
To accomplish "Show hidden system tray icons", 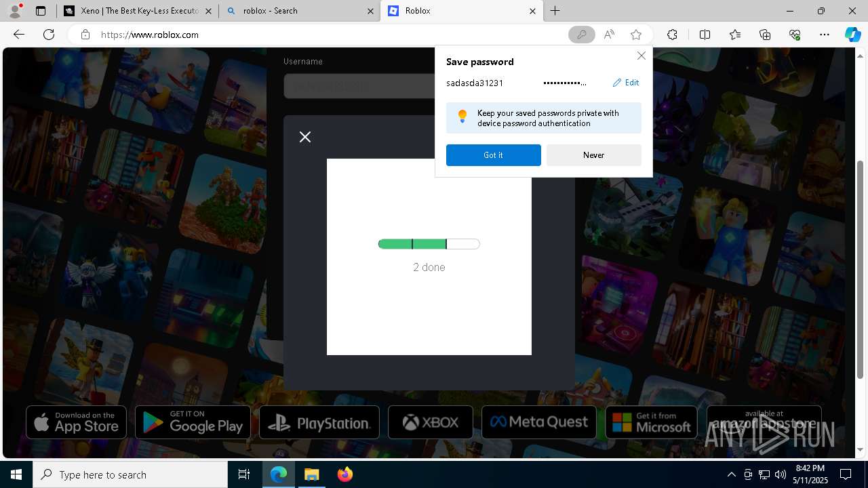I will pyautogui.click(x=731, y=474).
